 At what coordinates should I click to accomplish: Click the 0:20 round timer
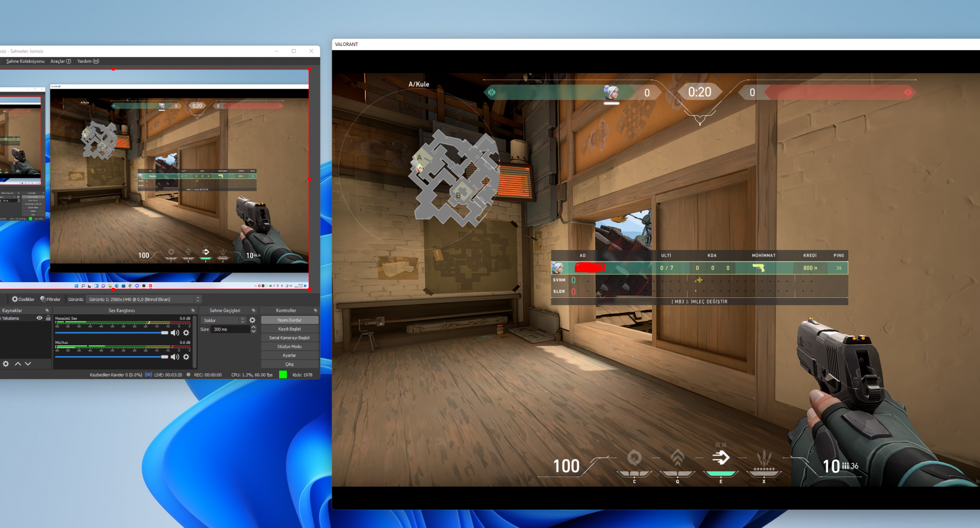[x=699, y=92]
